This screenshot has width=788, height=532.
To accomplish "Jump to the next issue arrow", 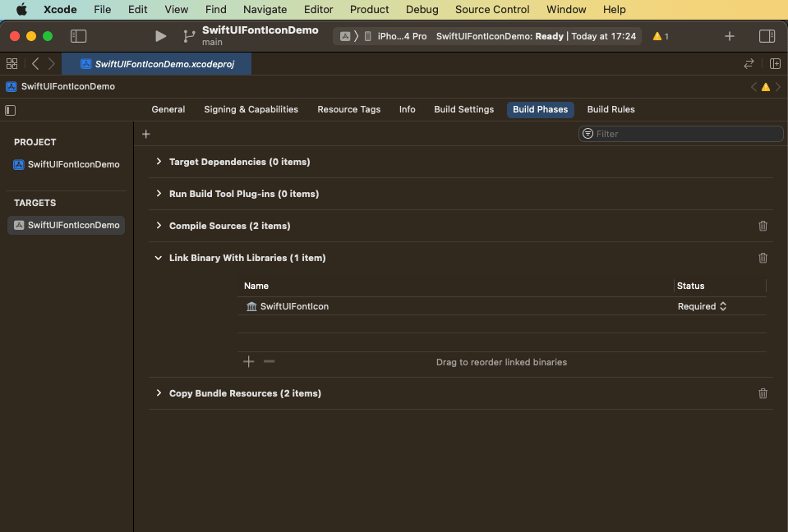I will tap(778, 87).
